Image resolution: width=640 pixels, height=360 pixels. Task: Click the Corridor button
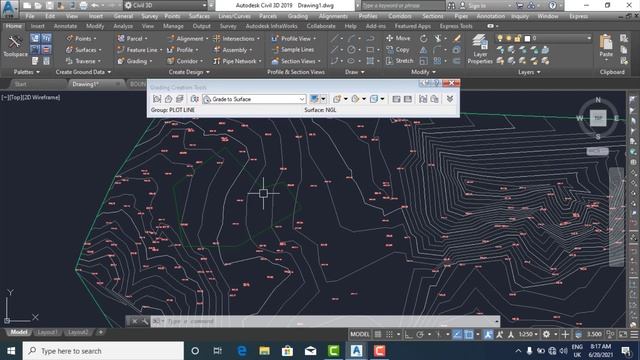[186, 61]
